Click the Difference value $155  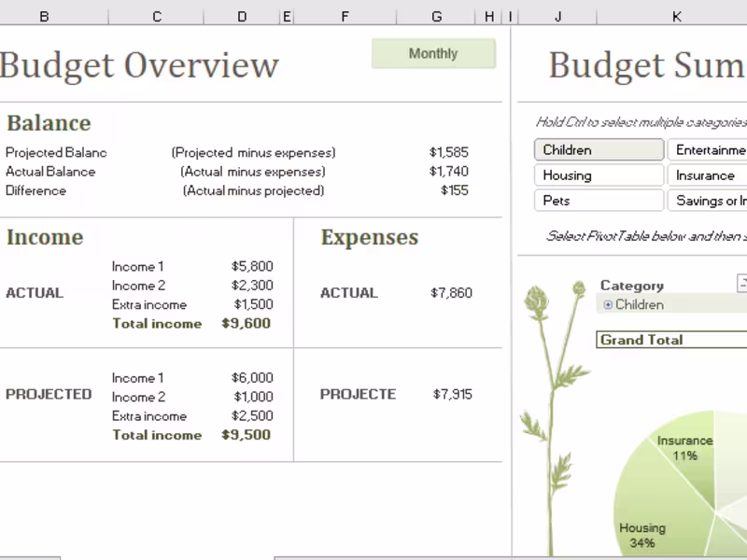(455, 190)
